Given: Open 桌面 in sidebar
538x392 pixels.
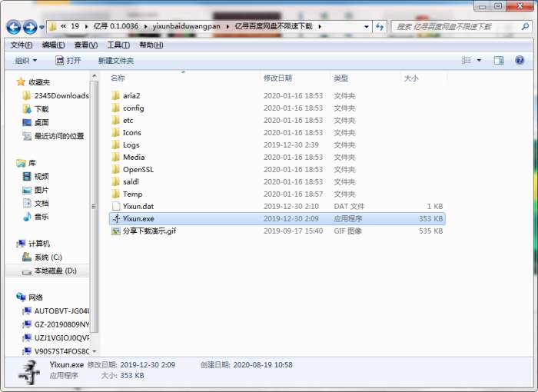Looking at the screenshot, I should 35,122.
